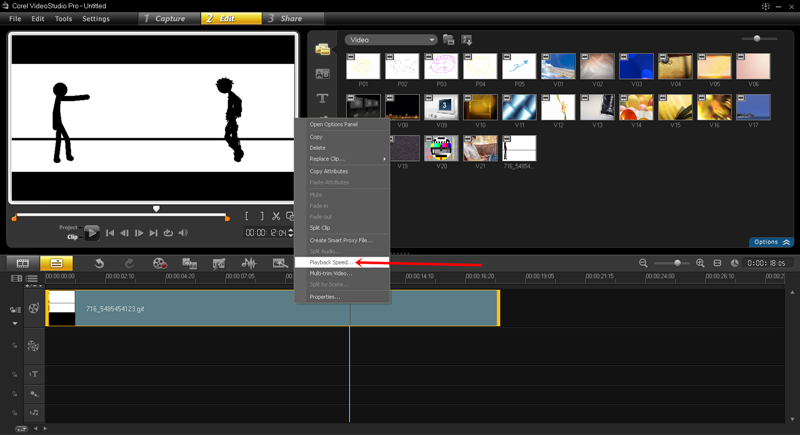Toggle Timeline view mode button
The height and width of the screenshot is (435, 800).
click(54, 263)
